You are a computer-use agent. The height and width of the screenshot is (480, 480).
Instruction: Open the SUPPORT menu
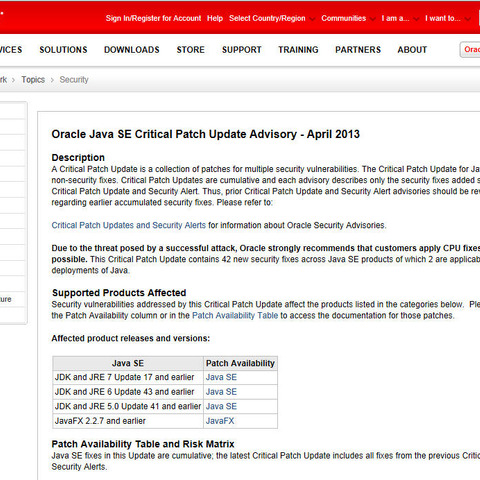242,50
